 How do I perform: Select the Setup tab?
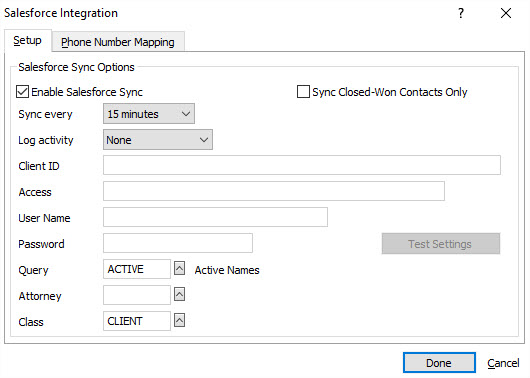pos(27,41)
